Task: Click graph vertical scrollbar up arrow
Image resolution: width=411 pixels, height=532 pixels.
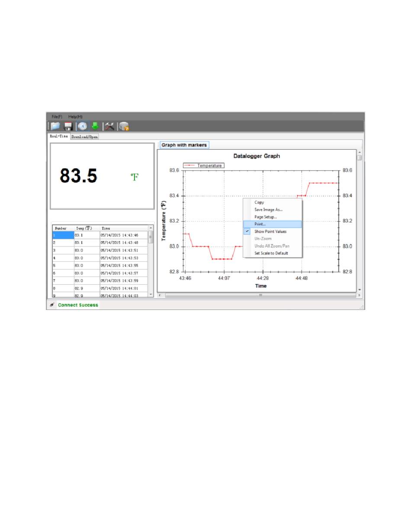Action: tap(359, 152)
